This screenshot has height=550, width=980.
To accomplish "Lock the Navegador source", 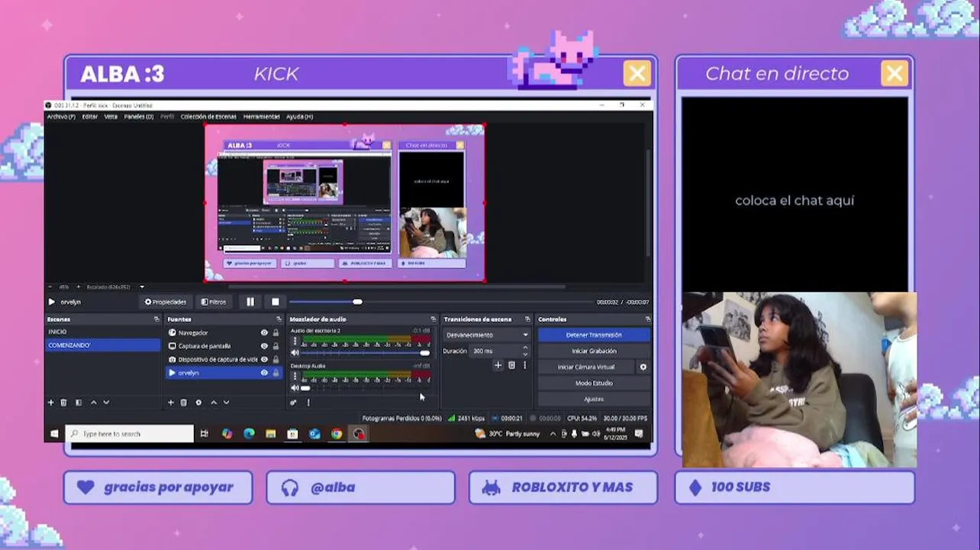I will (x=276, y=333).
